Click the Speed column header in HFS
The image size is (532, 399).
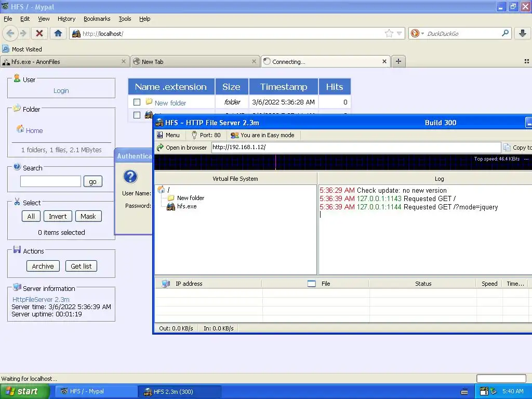tap(489, 284)
